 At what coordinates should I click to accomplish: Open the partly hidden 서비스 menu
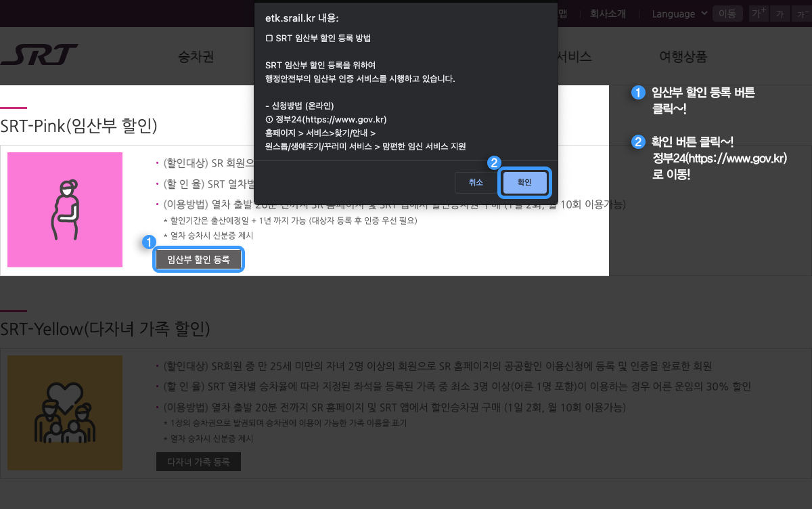point(574,56)
